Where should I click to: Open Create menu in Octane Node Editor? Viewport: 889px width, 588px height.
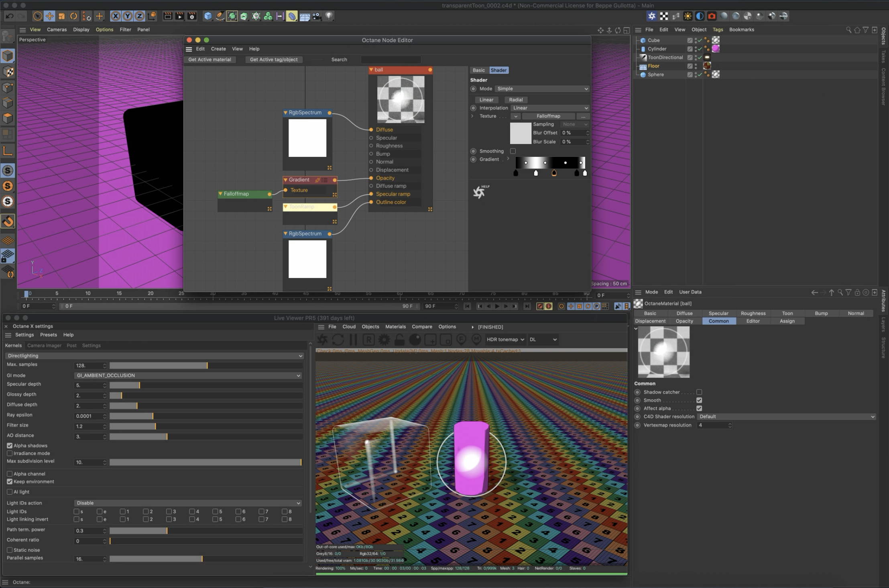click(218, 49)
